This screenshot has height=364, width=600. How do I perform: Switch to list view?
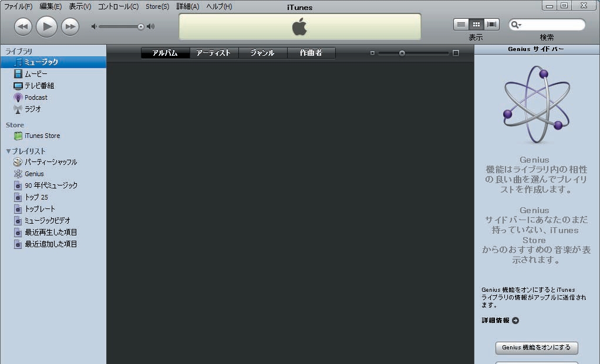pyautogui.click(x=461, y=25)
